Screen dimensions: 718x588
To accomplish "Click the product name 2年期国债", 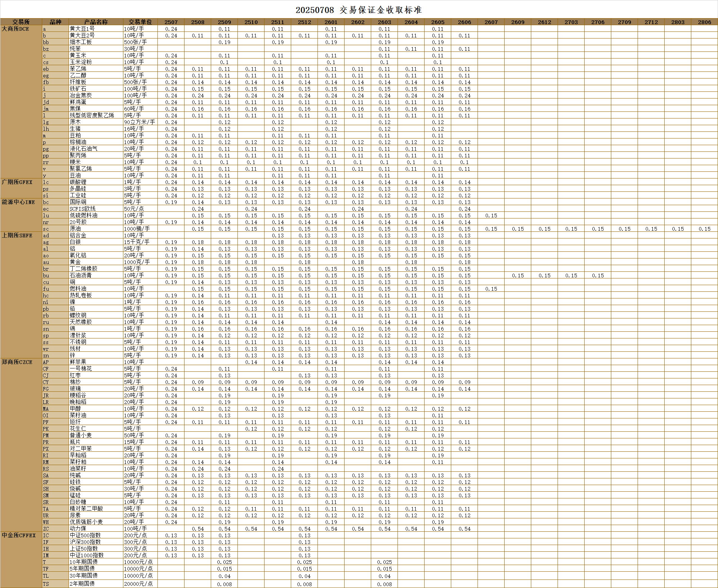I will [x=82, y=584].
